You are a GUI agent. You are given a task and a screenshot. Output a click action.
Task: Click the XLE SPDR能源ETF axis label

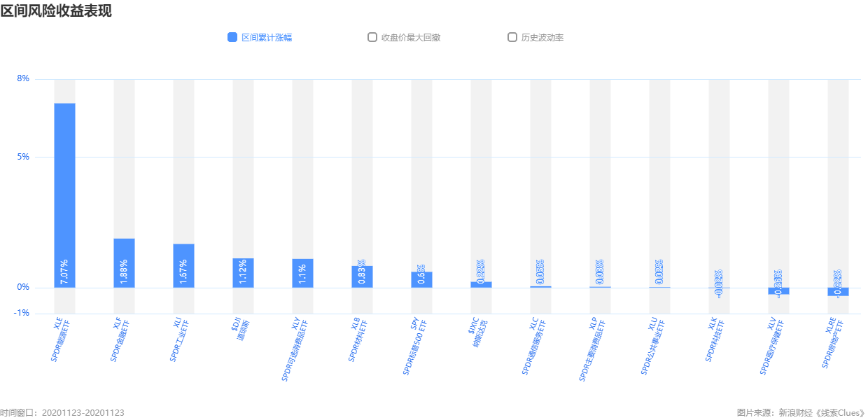point(60,341)
